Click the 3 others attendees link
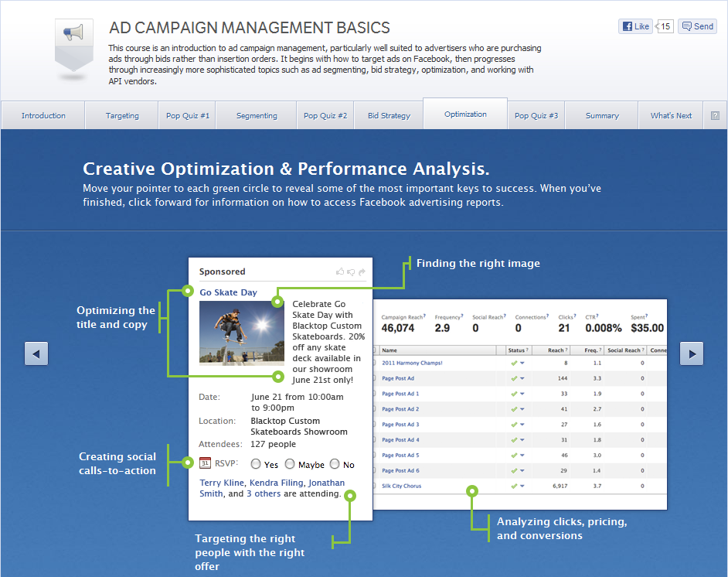The height and width of the screenshot is (577, 728). (264, 493)
